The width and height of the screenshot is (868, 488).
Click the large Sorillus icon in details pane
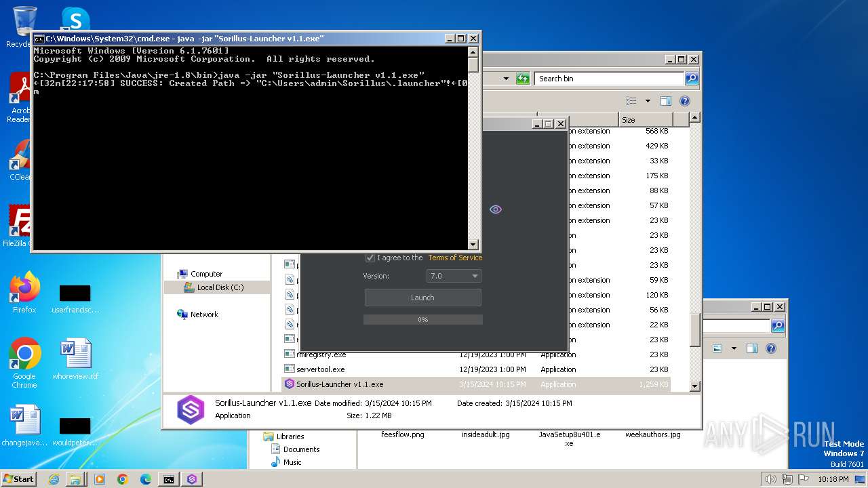191,409
